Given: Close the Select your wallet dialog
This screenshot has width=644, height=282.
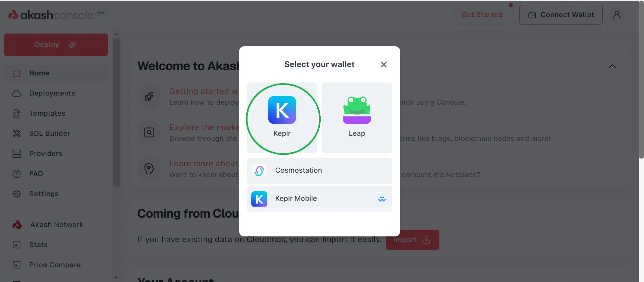Looking at the screenshot, I should pyautogui.click(x=384, y=64).
